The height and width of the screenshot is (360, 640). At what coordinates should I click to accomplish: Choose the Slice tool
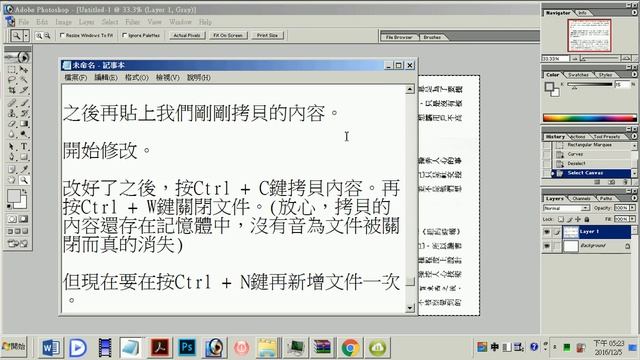[24, 89]
